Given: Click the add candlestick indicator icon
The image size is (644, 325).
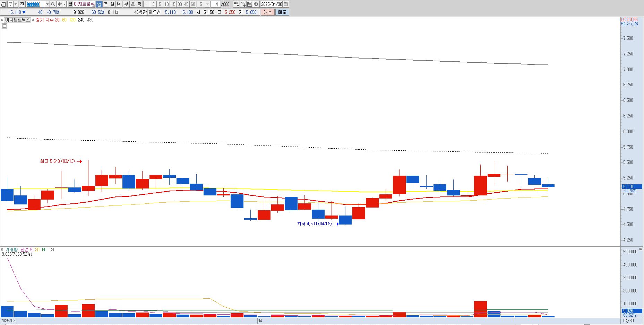Looking at the screenshot, I should [x=236, y=4].
